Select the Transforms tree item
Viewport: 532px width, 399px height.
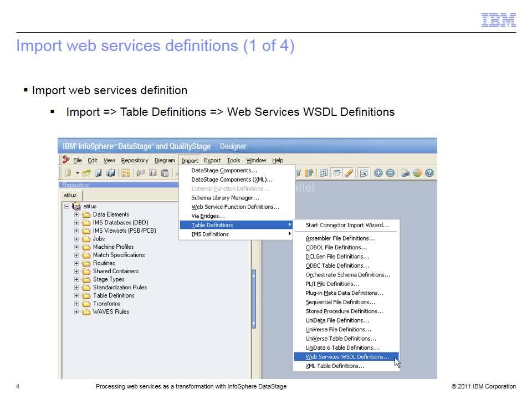click(106, 304)
